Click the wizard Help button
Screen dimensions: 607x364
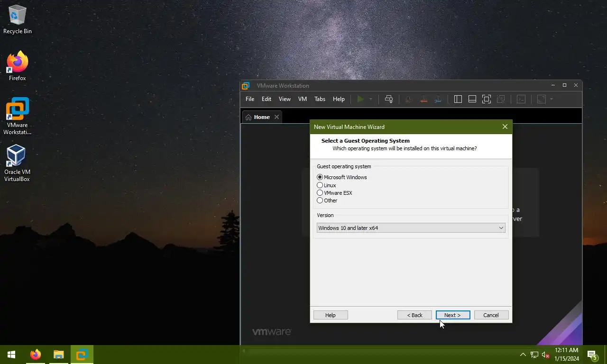(x=331, y=315)
